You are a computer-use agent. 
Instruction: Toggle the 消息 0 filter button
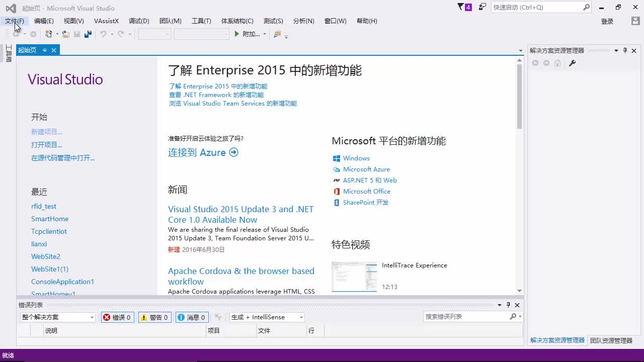[192, 317]
